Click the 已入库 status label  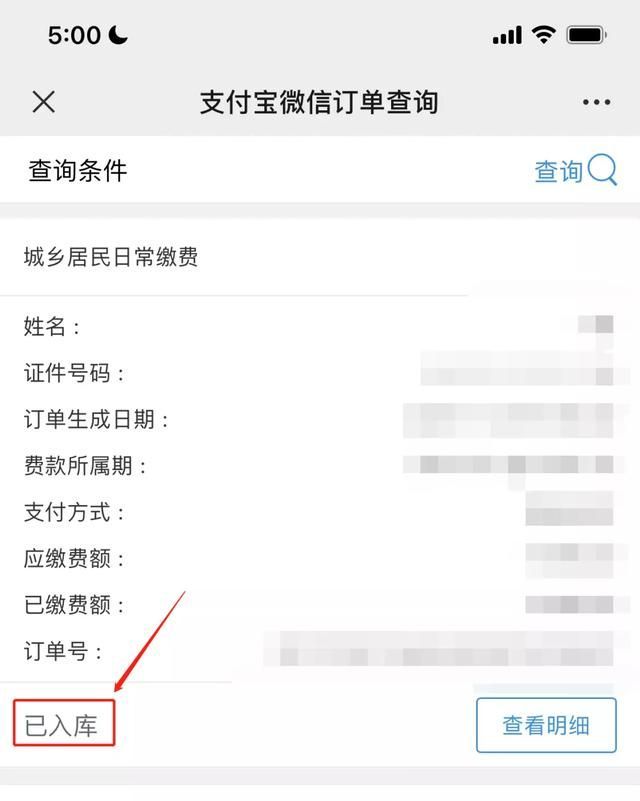click(61, 725)
